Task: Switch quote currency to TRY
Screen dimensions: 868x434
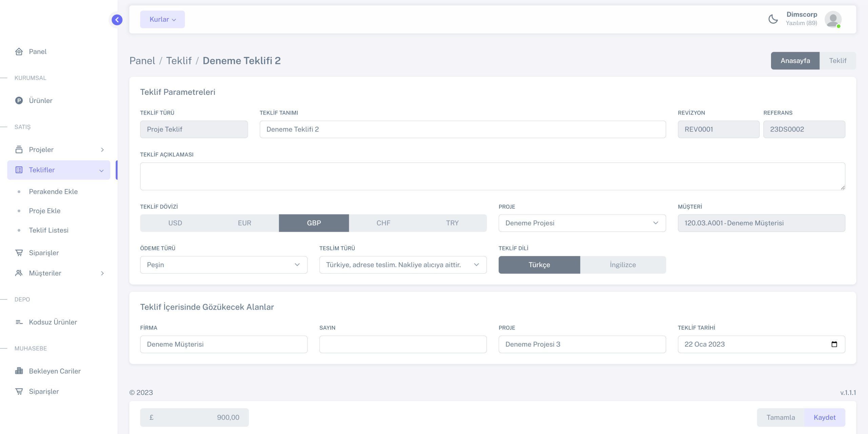Action: pos(452,223)
